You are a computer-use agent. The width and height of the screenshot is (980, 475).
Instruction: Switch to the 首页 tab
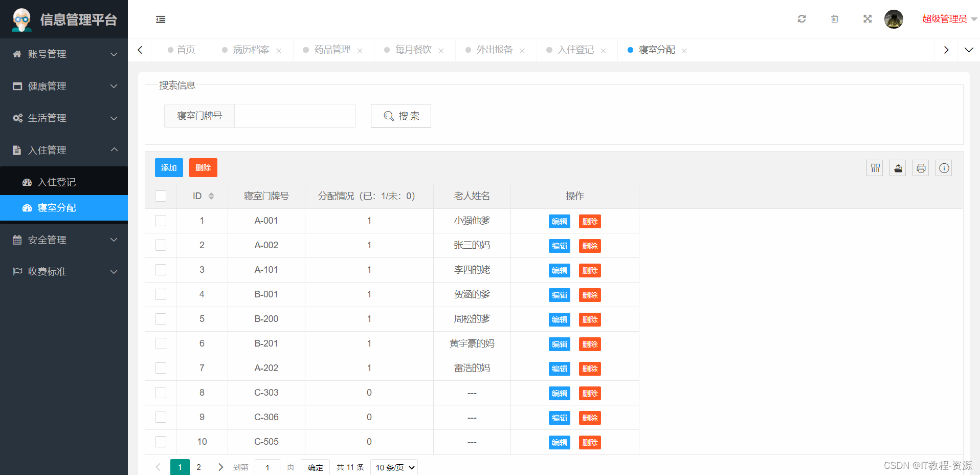(x=181, y=50)
